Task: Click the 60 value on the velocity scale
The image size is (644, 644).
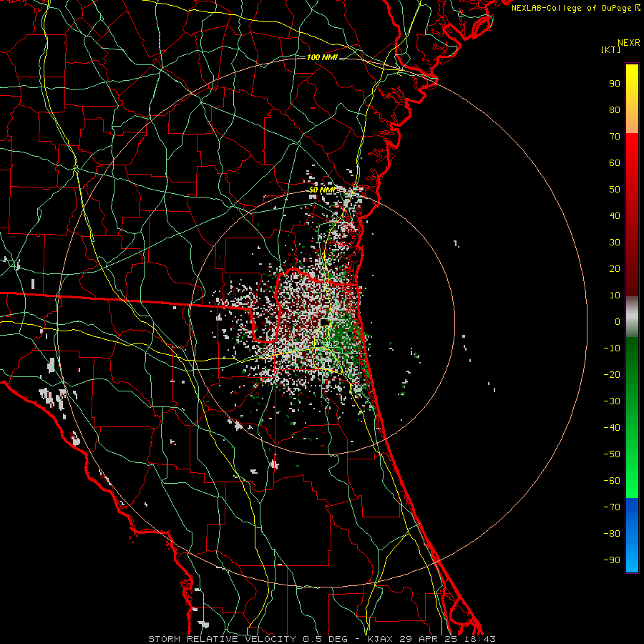Action: (615, 163)
